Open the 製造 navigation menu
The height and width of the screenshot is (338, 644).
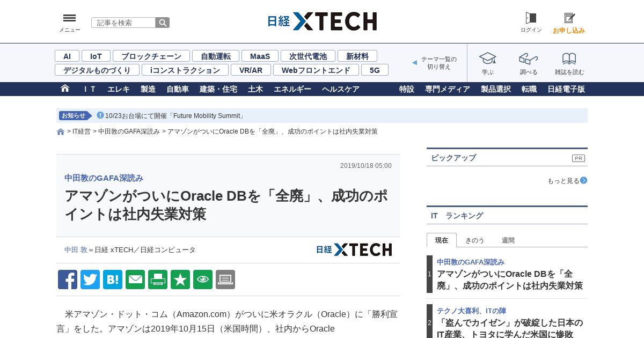[148, 89]
